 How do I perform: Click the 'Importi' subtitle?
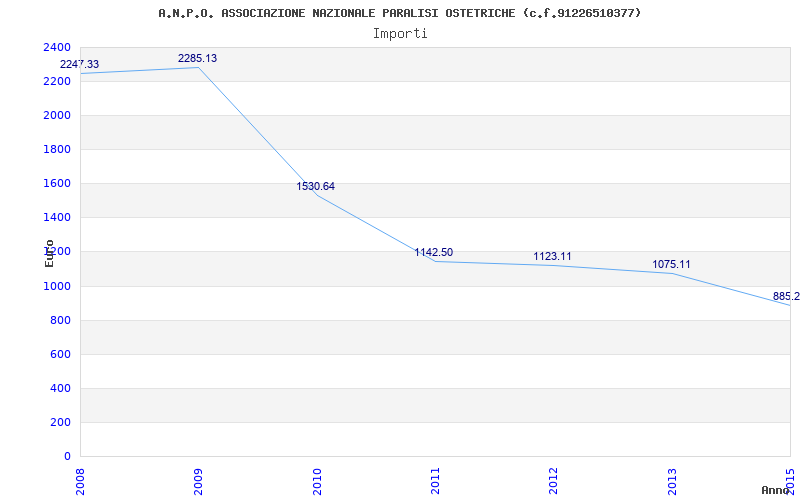pyautogui.click(x=400, y=34)
